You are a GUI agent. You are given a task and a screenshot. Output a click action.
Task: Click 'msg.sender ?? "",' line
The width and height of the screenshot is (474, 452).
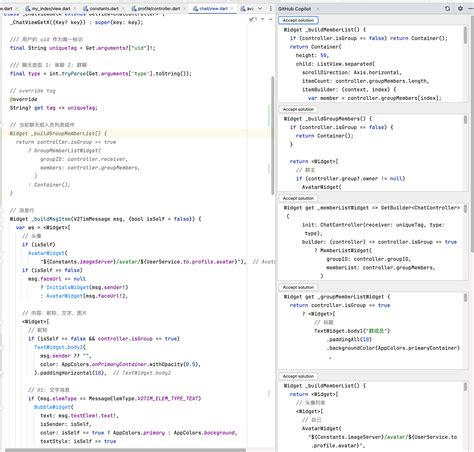tap(66, 356)
